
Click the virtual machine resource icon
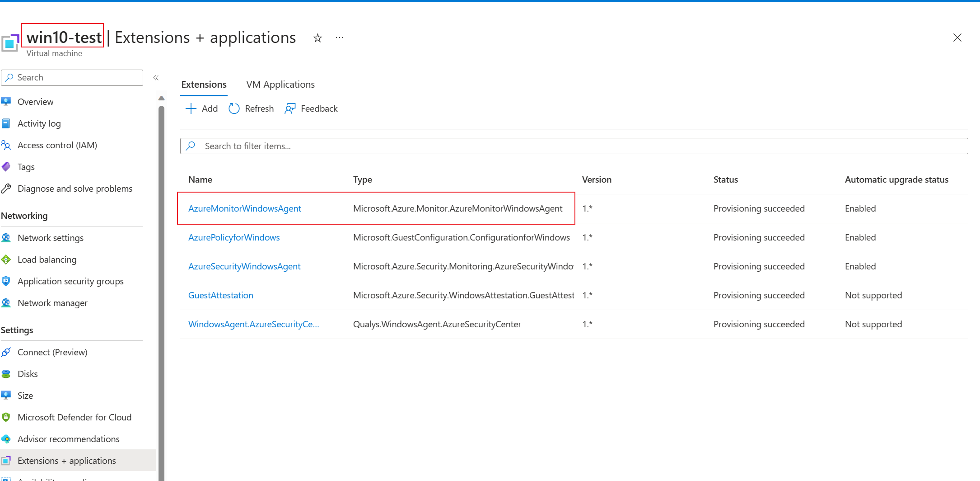(10, 42)
